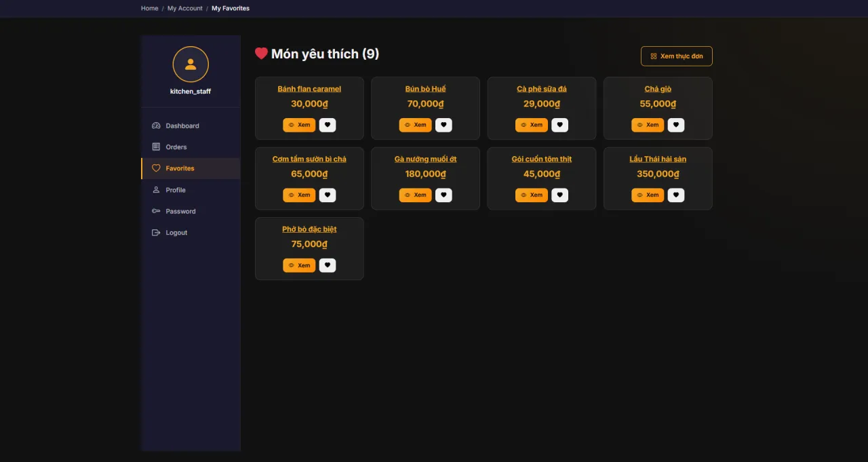This screenshot has width=868, height=462.
Task: Click heart icon on Lẩu Thái hải sản
Action: pyautogui.click(x=676, y=195)
